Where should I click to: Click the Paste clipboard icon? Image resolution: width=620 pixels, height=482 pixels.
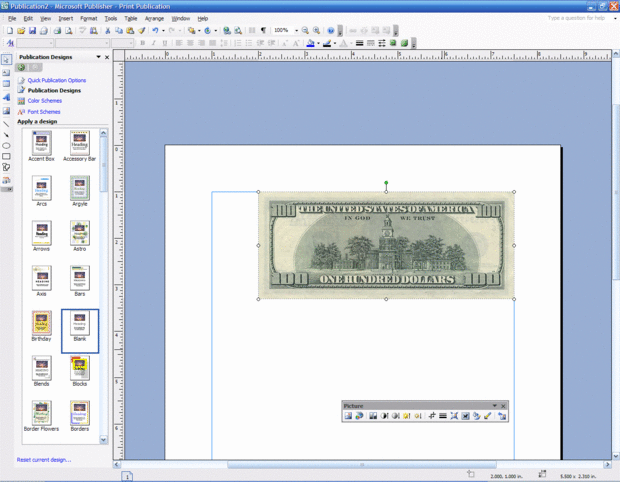(130, 30)
